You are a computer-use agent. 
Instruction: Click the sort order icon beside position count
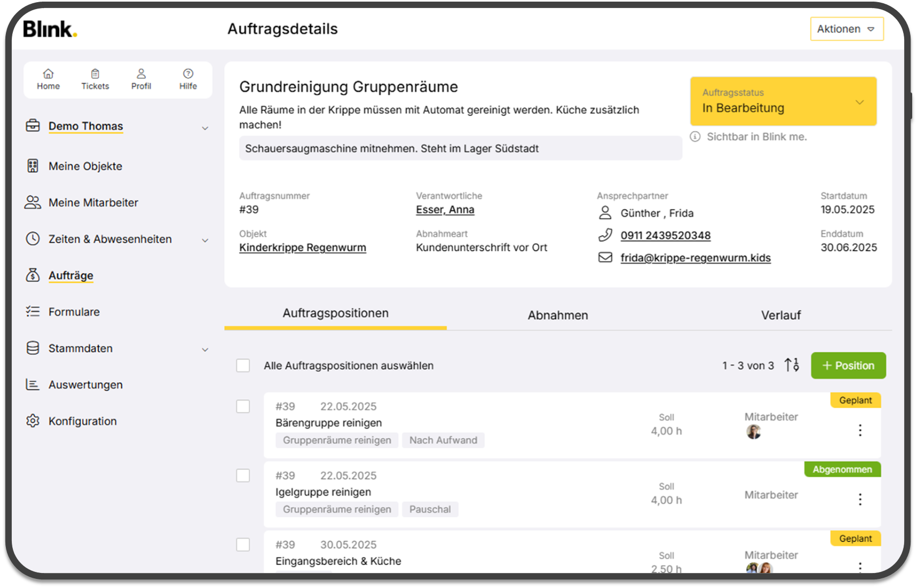click(791, 365)
